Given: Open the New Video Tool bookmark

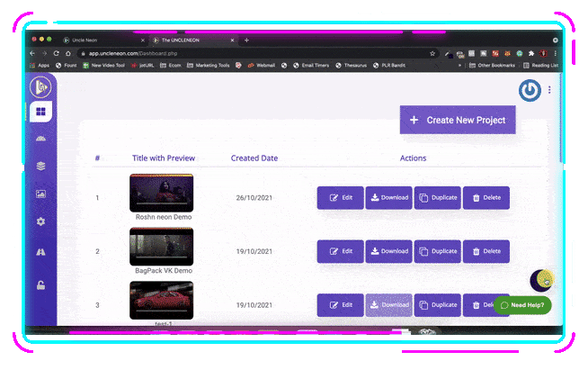Looking at the screenshot, I should (104, 66).
